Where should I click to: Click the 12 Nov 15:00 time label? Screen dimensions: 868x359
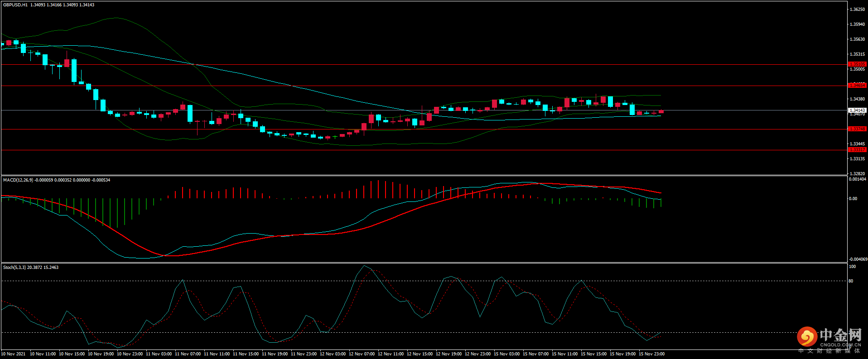tap(420, 354)
